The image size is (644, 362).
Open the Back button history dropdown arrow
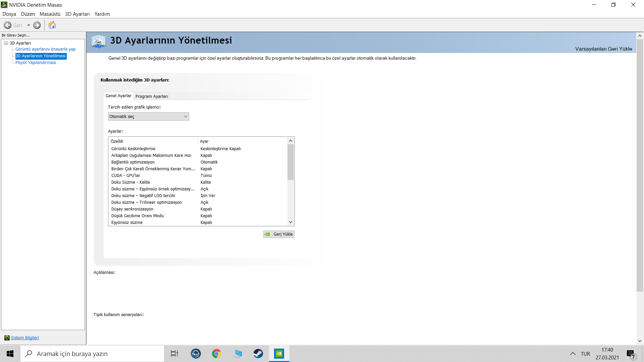click(x=29, y=25)
